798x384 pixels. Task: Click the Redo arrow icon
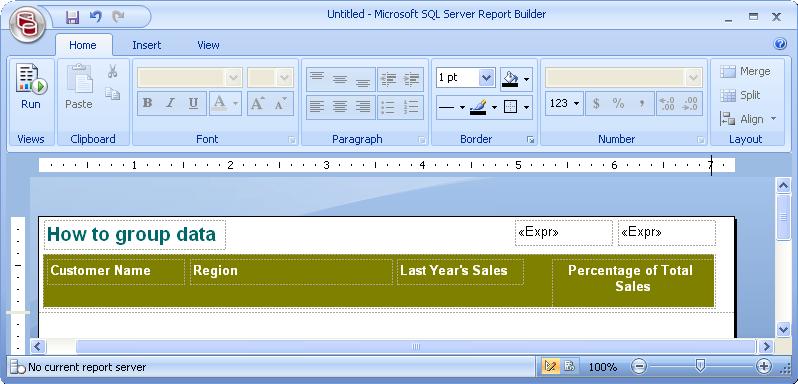tap(119, 16)
